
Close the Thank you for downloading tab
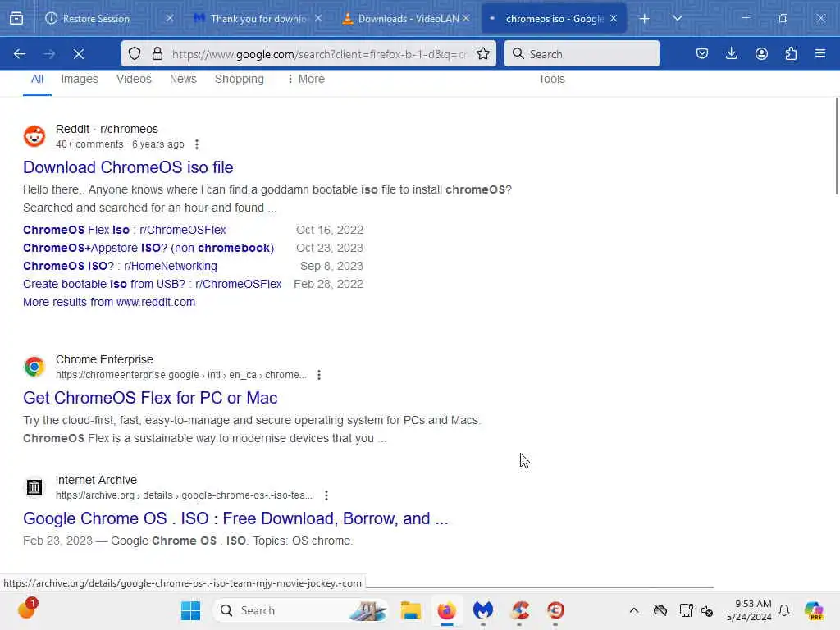coord(318,18)
